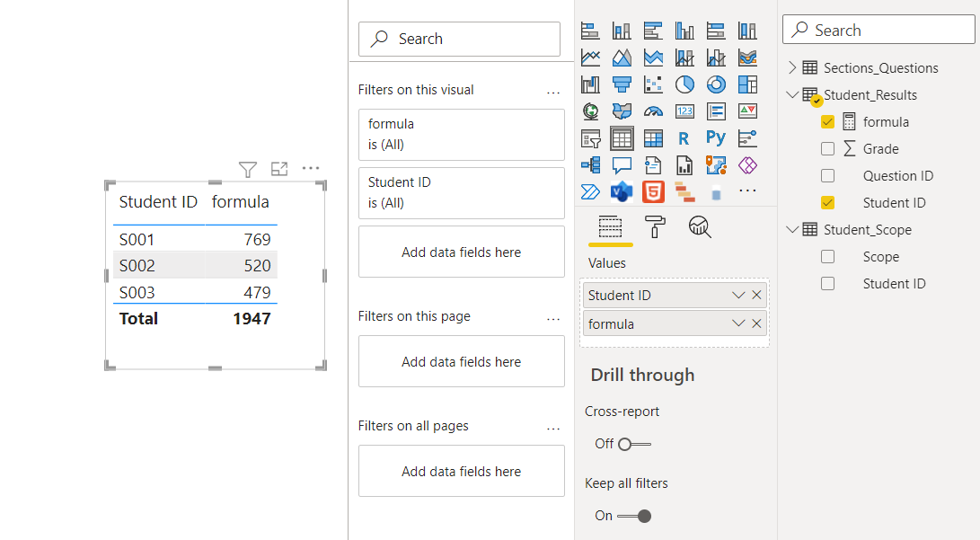Click the Fields pane search box
Viewport: 980px width, 540px height.
tap(878, 30)
